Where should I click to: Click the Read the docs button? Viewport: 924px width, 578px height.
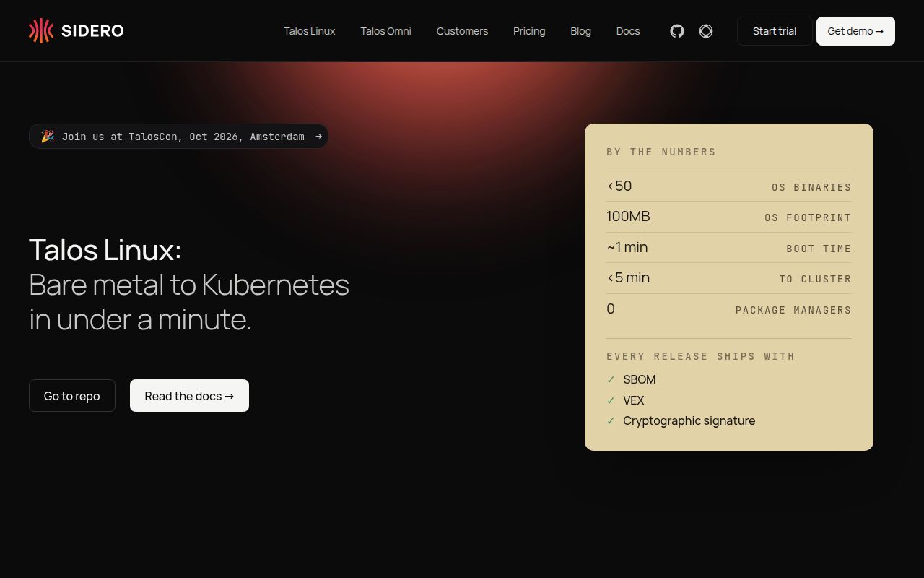(189, 396)
